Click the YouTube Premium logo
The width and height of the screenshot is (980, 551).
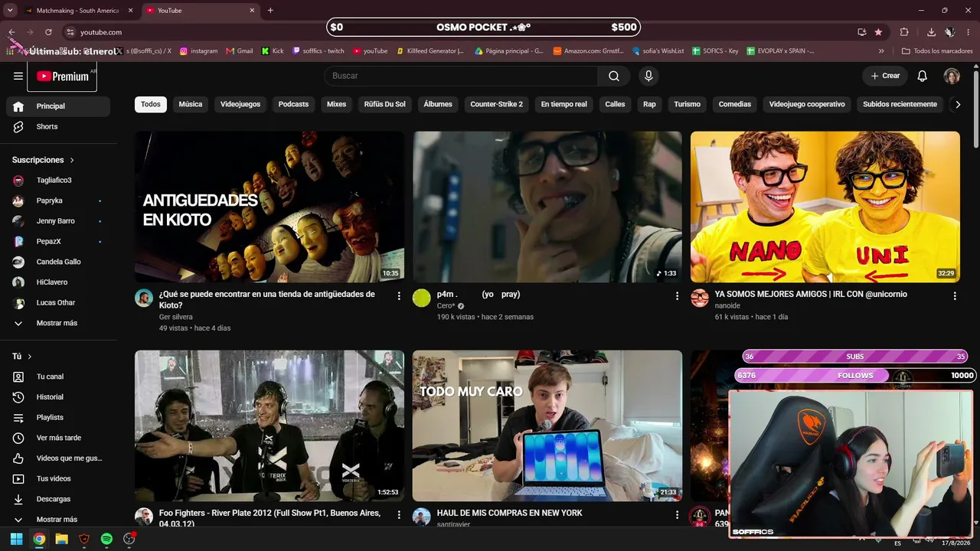coord(63,77)
